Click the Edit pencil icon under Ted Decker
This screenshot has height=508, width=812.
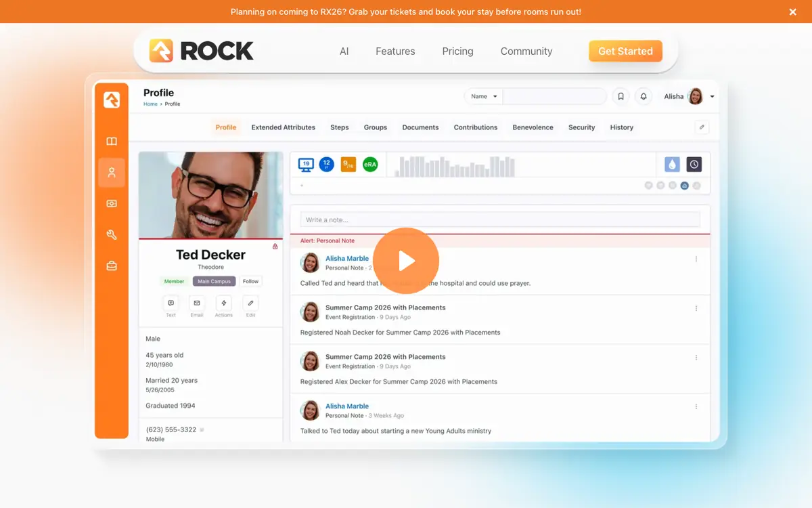point(250,303)
